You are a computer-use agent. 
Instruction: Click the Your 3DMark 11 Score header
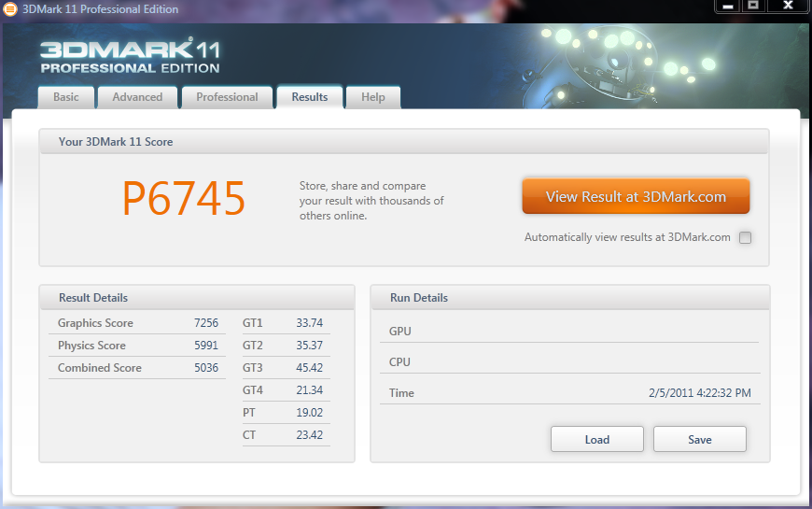point(116,142)
